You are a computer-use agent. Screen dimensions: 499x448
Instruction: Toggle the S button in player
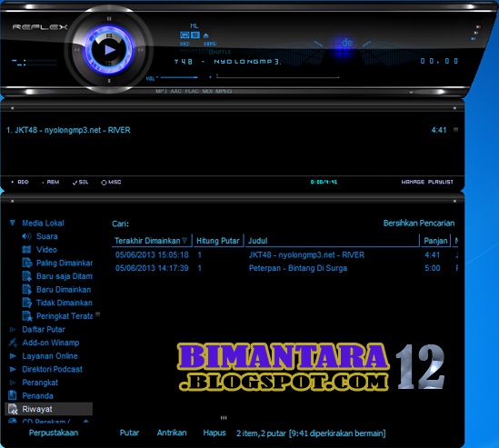(195, 35)
